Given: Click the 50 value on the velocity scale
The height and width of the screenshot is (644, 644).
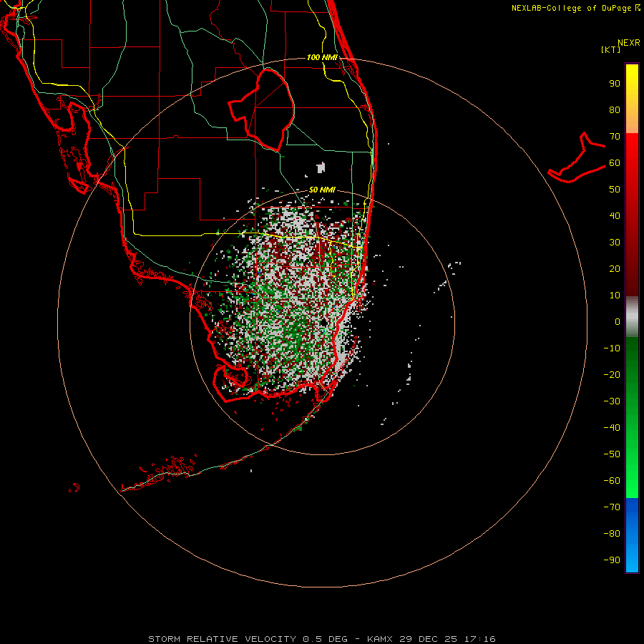Looking at the screenshot, I should (615, 190).
